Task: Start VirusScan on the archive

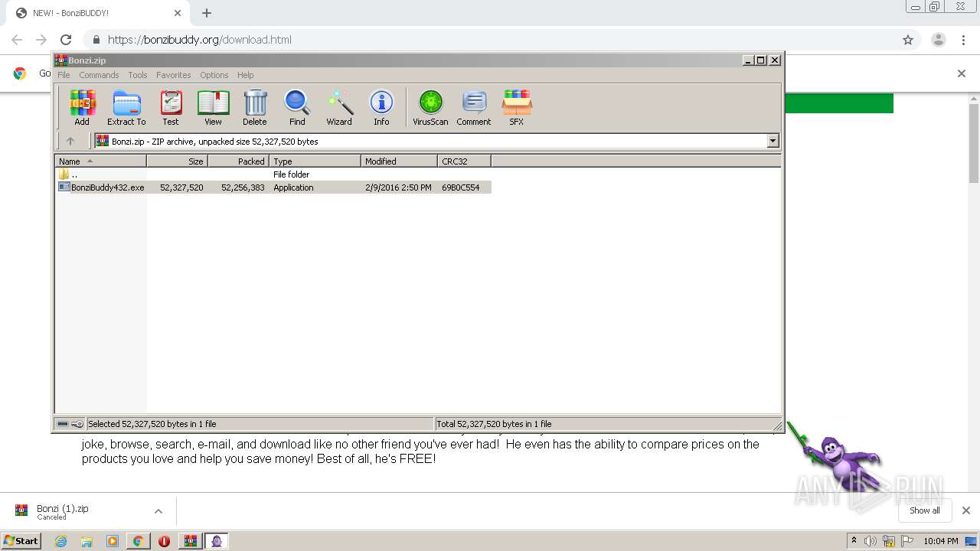Action: point(430,107)
